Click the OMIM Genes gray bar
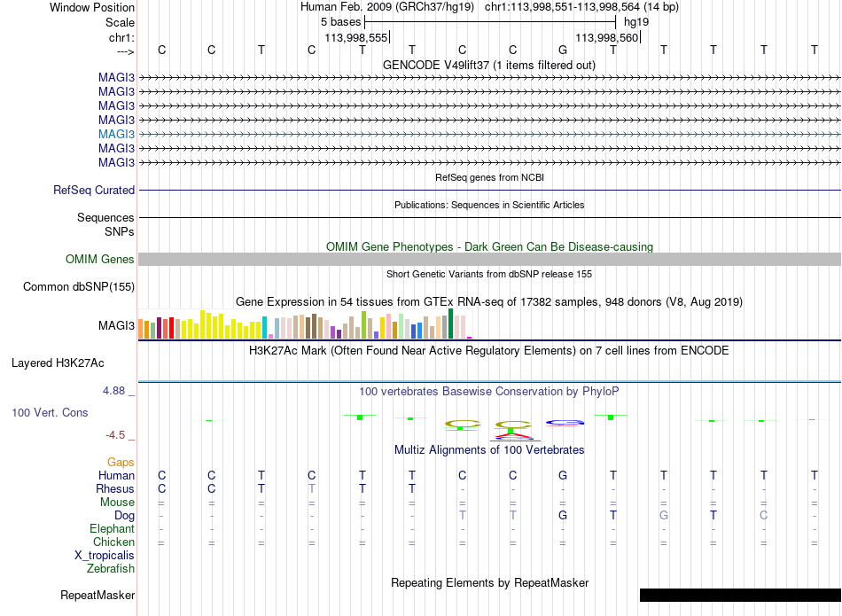842x616 pixels. point(489,260)
